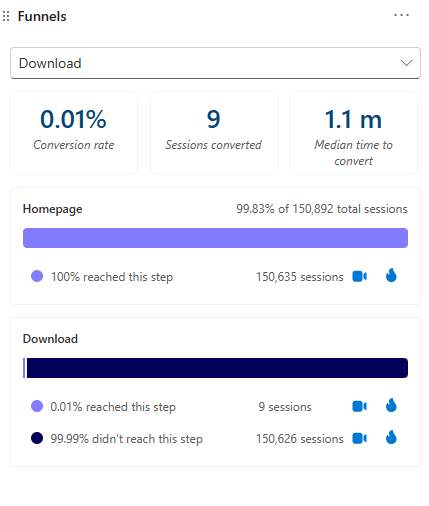Click the navy dot beside 99.99% didn't reach
429x506 pixels.
coord(37,438)
